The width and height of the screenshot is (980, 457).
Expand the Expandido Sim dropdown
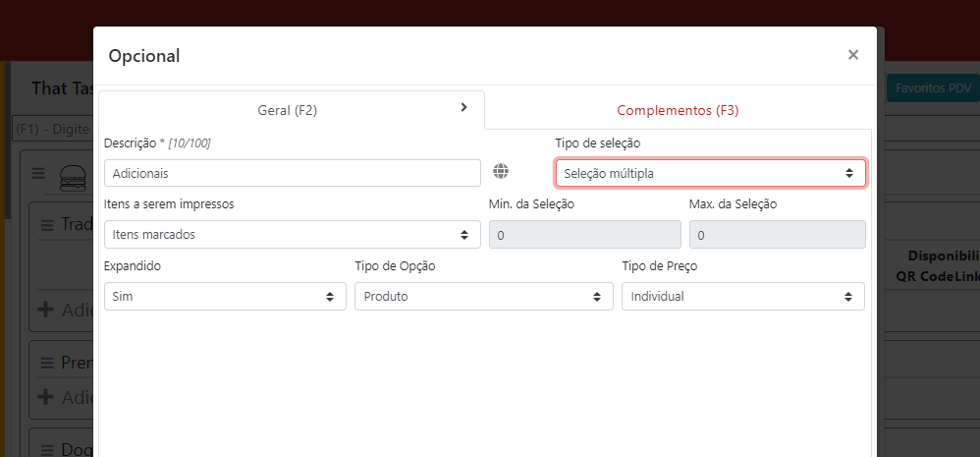coord(224,296)
